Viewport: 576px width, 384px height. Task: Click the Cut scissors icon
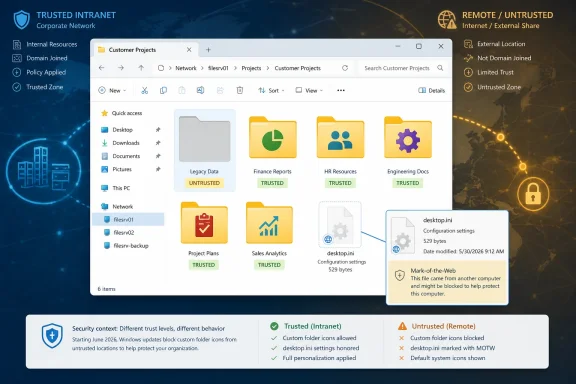click(144, 90)
